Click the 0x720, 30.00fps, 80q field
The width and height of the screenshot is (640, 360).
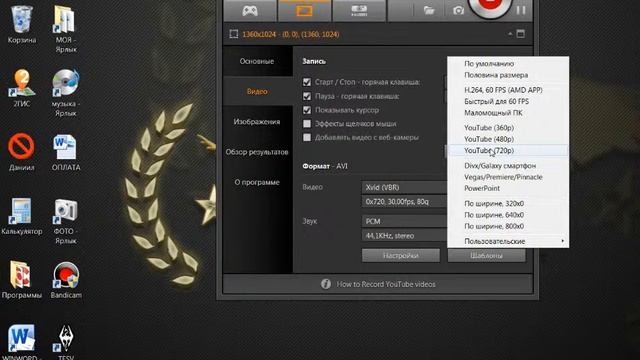[x=404, y=202]
